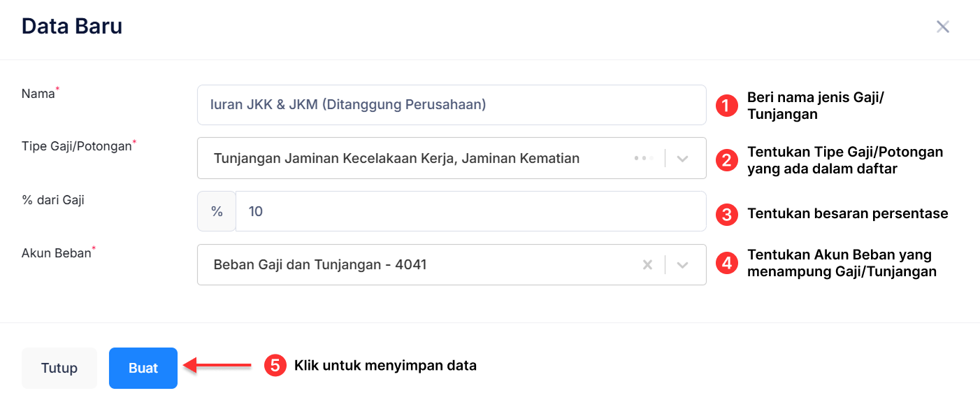Open the Akun Beban dropdown chevron

pyautogui.click(x=682, y=264)
